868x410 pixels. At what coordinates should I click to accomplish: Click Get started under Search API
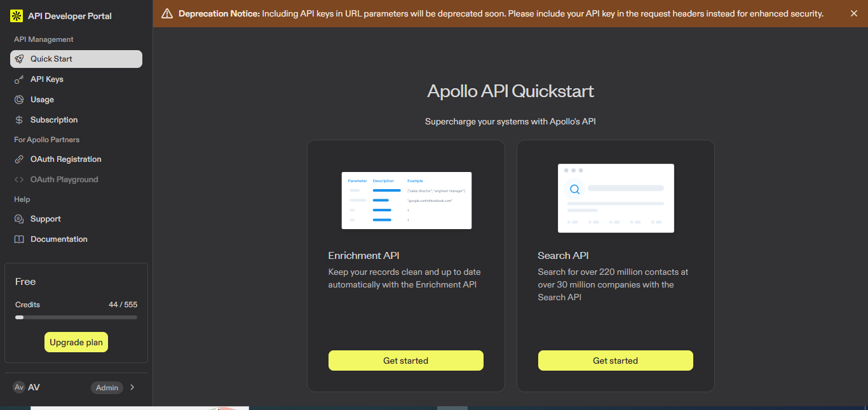click(x=616, y=360)
